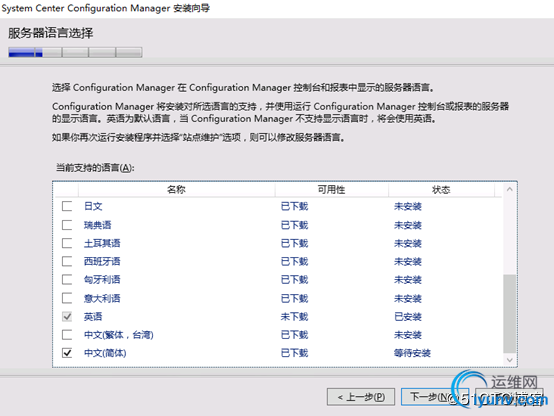Enable 中文(繁体，台湾) language checkbox
Image resolution: width=554 pixels, height=416 pixels.
click(67, 334)
